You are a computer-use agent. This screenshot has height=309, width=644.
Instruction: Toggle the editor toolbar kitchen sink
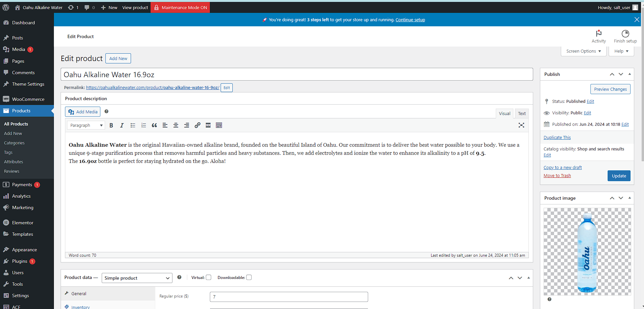[219, 125]
